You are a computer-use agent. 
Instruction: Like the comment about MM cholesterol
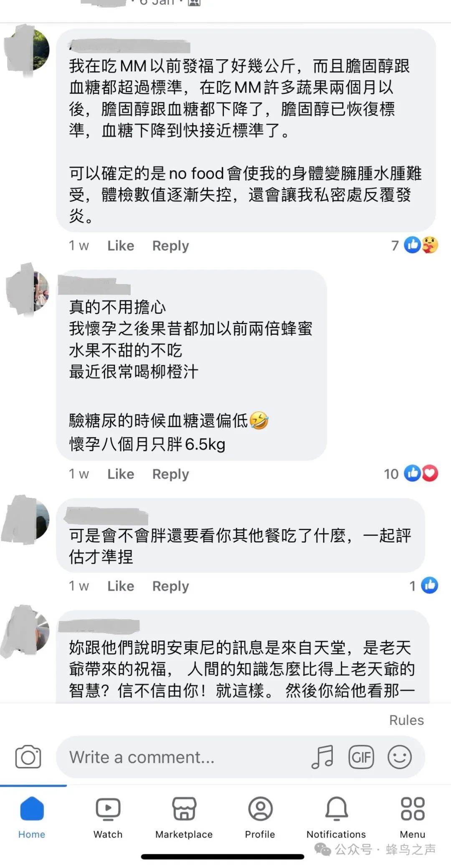coord(121,245)
